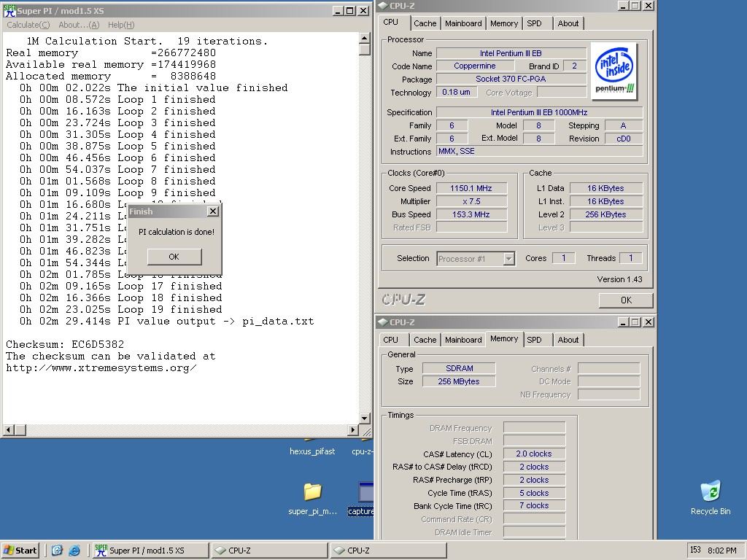Launch Internet Explorer from quick launch
Screen dimensions: 747x560
pyautogui.click(x=74, y=551)
